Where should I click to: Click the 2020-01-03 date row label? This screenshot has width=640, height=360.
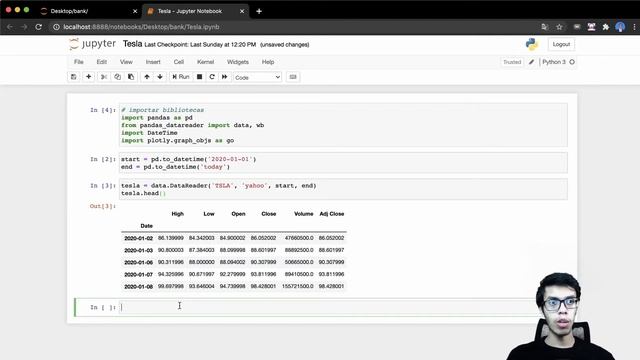click(x=138, y=250)
